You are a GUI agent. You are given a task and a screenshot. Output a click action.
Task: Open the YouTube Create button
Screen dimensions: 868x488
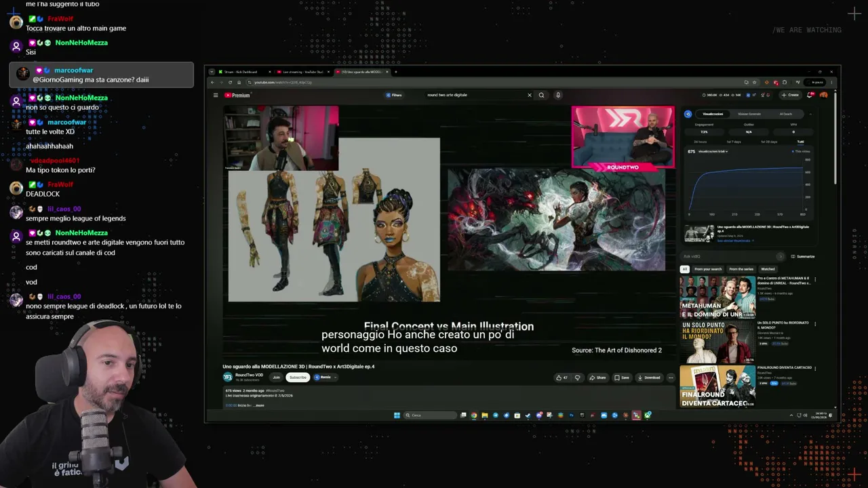coord(791,95)
